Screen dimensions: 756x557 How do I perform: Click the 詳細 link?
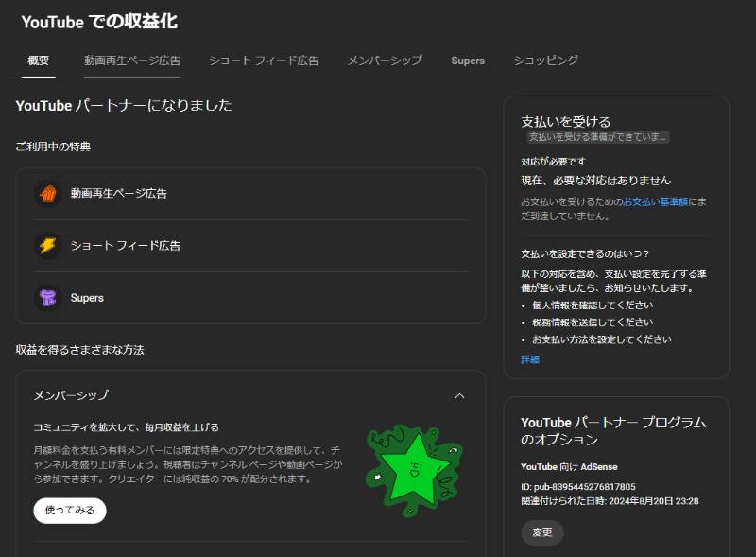[530, 359]
